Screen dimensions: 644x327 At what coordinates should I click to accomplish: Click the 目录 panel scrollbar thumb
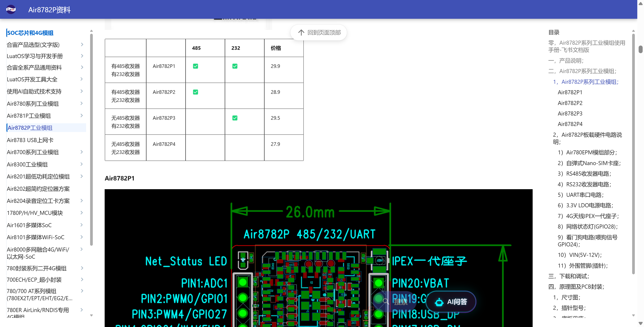633,154
